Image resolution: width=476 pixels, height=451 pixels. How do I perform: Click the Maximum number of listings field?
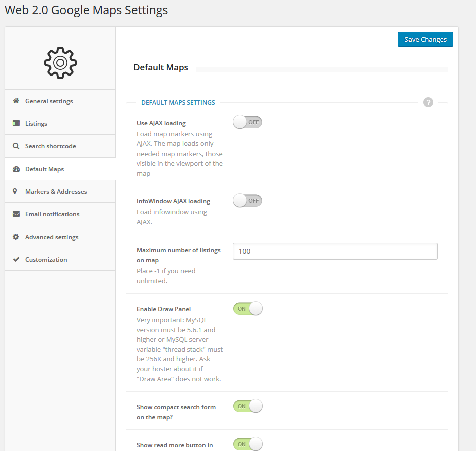point(335,251)
